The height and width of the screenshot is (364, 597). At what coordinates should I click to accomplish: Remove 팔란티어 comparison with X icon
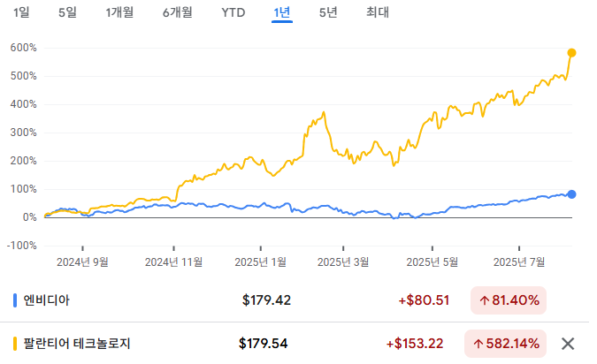(568, 344)
